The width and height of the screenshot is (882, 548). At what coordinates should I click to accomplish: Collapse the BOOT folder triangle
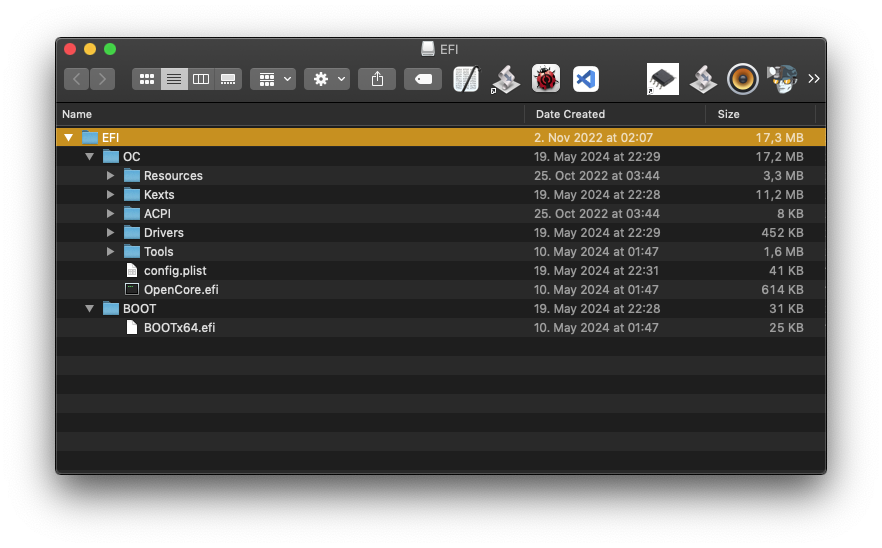pos(89,309)
